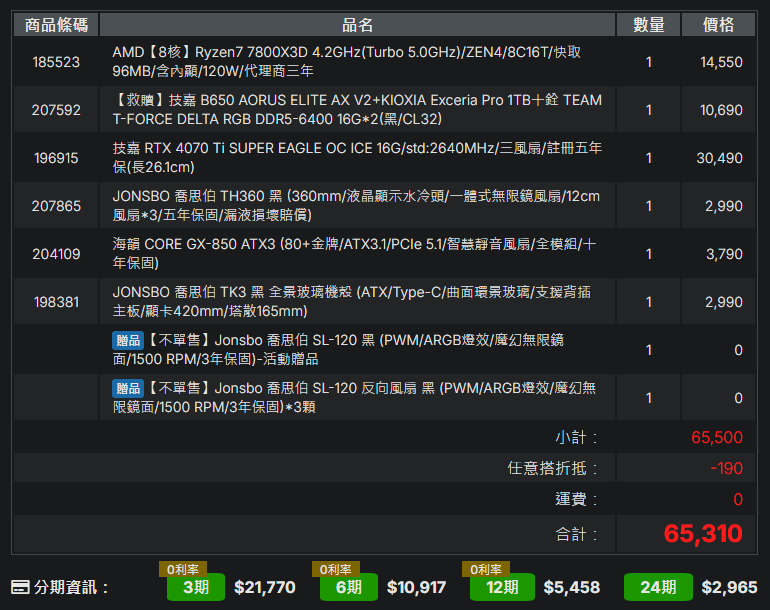770x610 pixels.
Task: Click the AMD Ryzen7 7800X3D product name
Action: (x=347, y=62)
